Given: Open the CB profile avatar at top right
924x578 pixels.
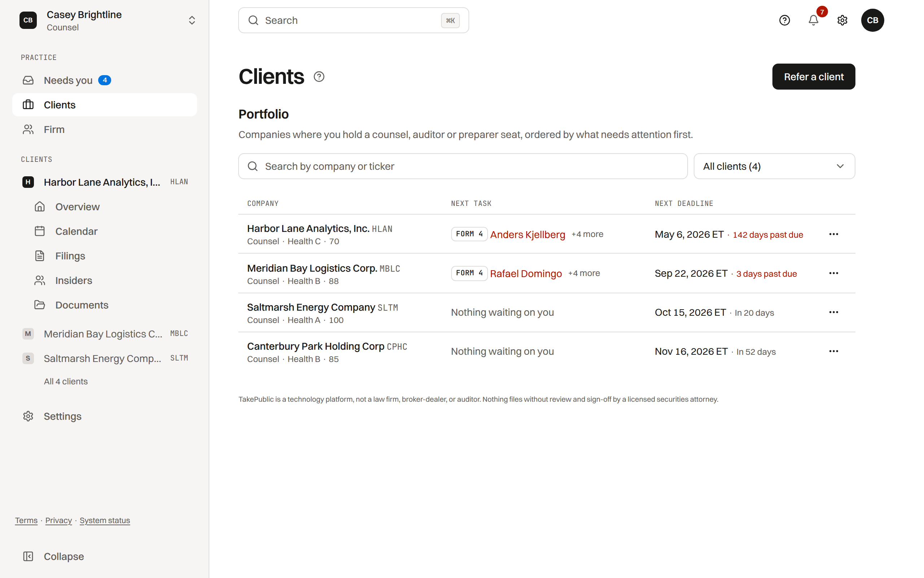Looking at the screenshot, I should (872, 20).
